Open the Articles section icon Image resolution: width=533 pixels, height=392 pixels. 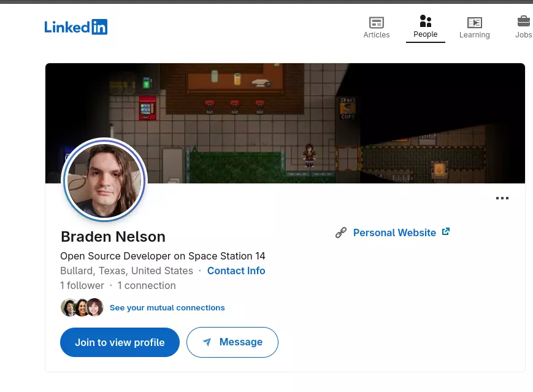coord(376,23)
